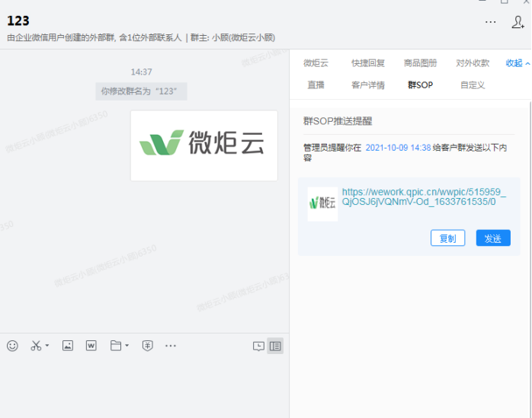Viewport: 532px width, 418px height.
Task: Select the 群SOP tab
Action: (x=421, y=85)
